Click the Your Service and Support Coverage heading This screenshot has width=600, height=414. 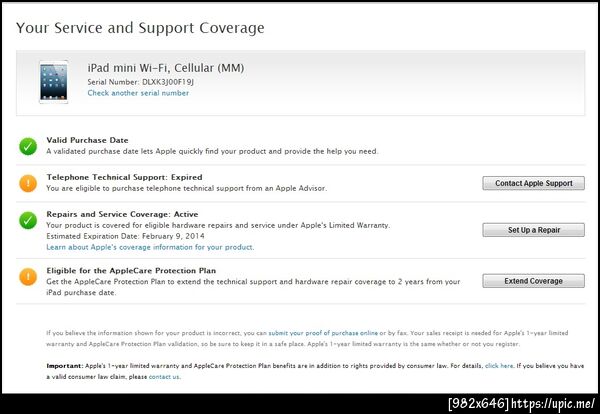(140, 28)
